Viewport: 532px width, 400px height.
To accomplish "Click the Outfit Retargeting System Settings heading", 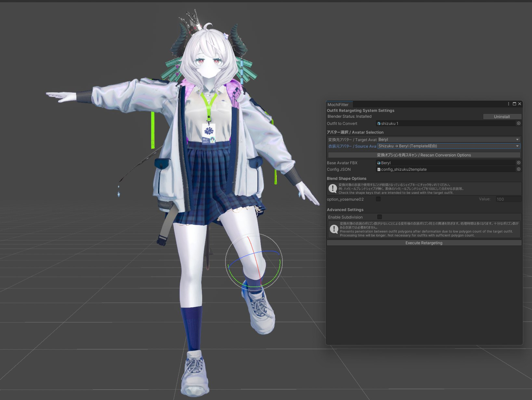I will tap(360, 111).
